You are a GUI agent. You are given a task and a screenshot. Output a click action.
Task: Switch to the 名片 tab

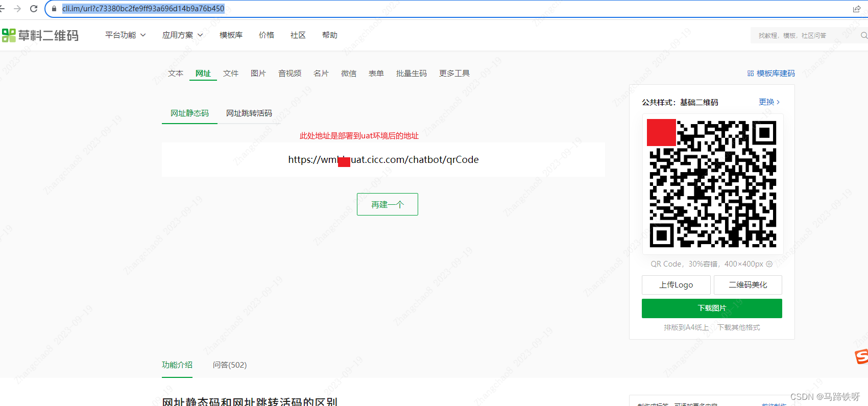tap(321, 74)
